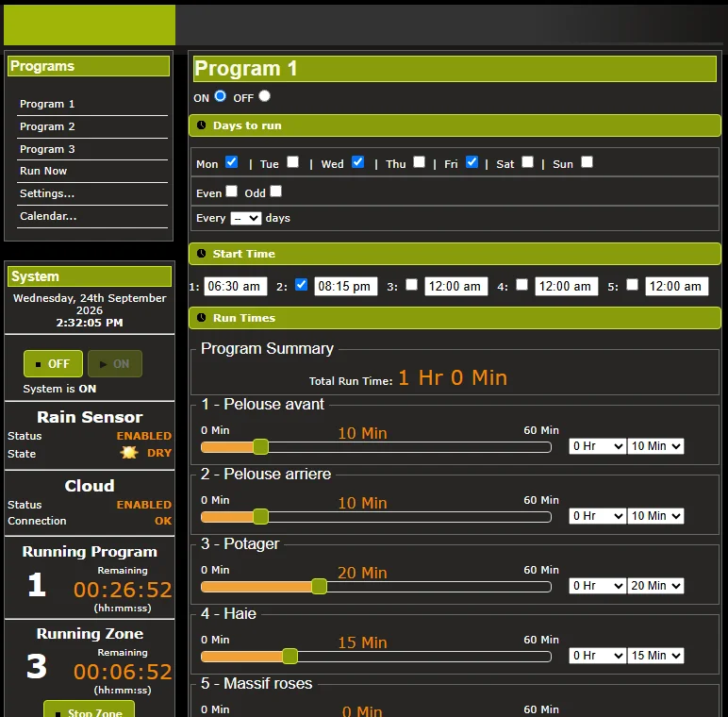Viewport: 728px width, 717px height.
Task: Click the Pelouse arriere slider handle
Action: [x=261, y=516]
